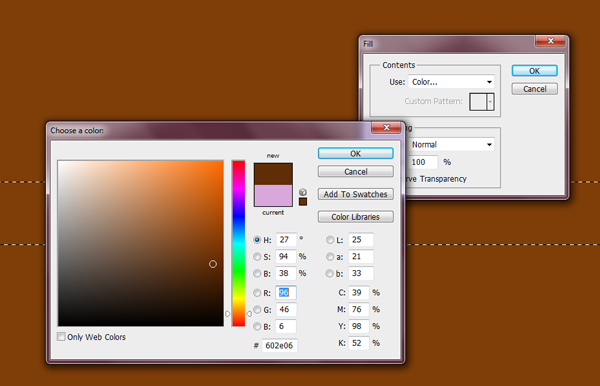The width and height of the screenshot is (600, 386).
Task: Select the S saturation radio button
Action: pyautogui.click(x=257, y=257)
